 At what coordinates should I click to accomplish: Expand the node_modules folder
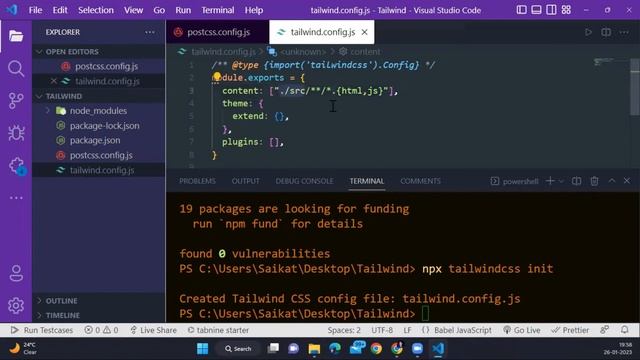point(99,111)
